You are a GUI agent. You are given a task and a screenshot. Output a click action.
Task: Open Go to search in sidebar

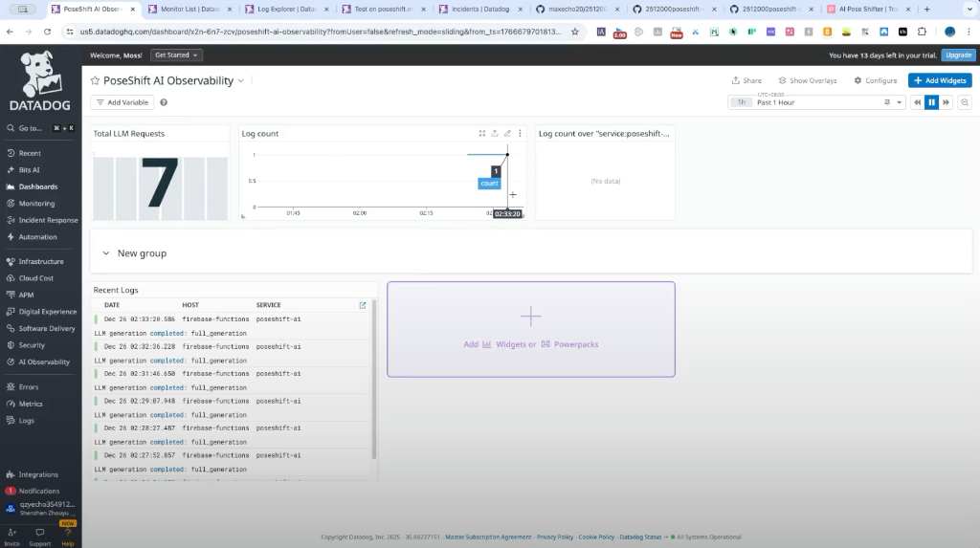(x=40, y=128)
